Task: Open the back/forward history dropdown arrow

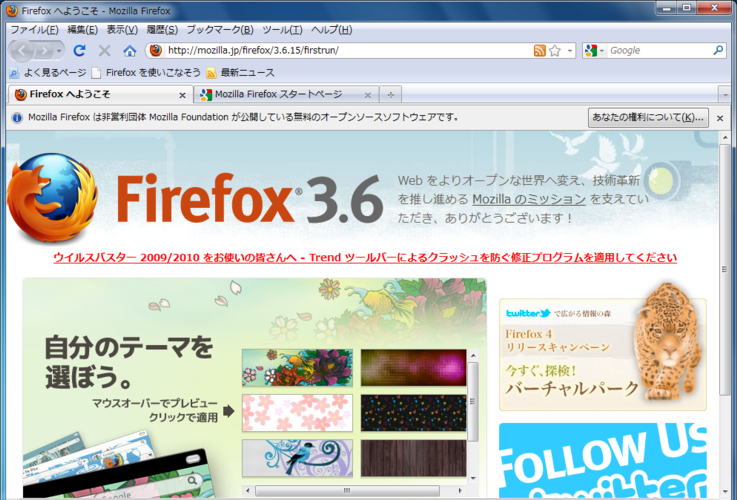Action: pos(59,50)
